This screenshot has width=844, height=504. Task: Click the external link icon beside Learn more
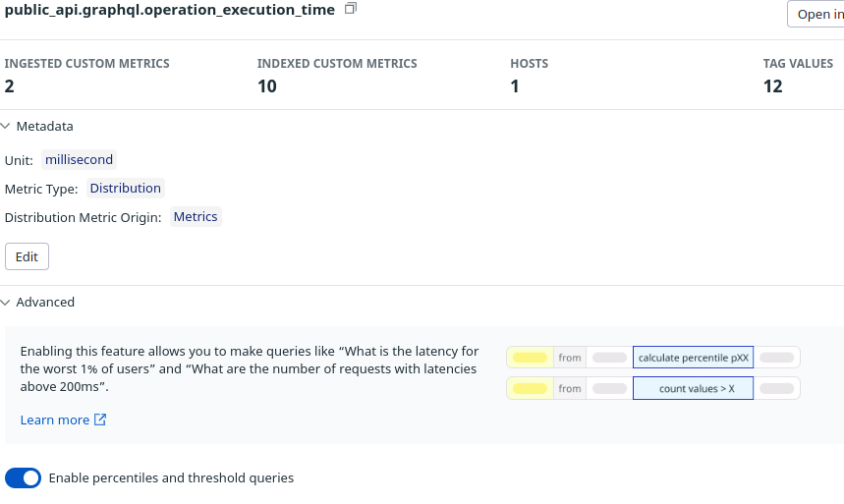[99, 420]
